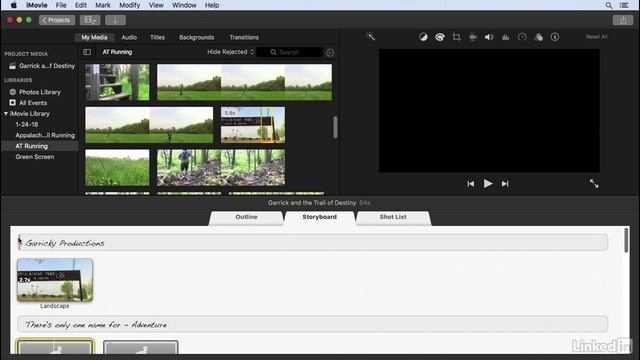The width and height of the screenshot is (640, 360).
Task: Open the speed adjustment tool
Action: pos(522,37)
